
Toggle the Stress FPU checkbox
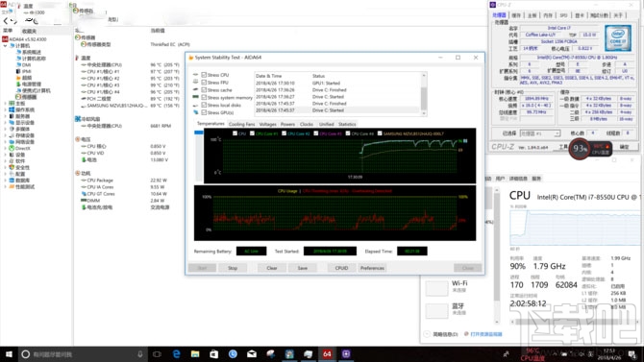click(204, 82)
